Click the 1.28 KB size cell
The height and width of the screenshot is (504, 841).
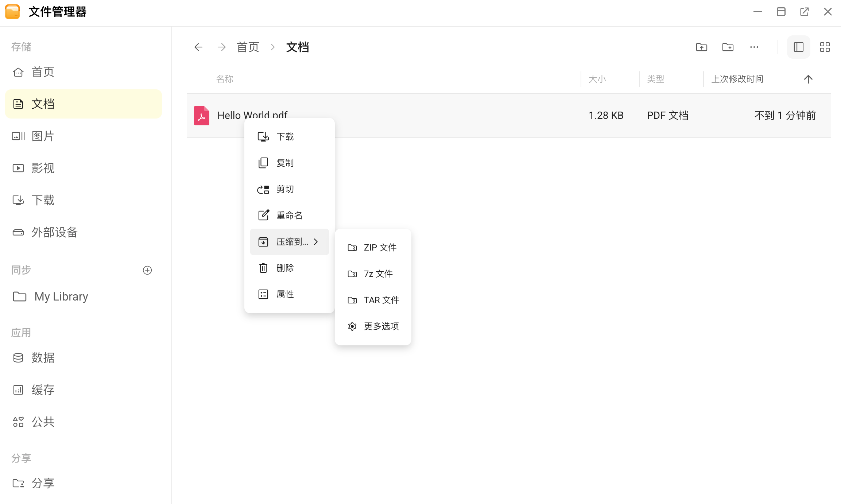tap(606, 116)
